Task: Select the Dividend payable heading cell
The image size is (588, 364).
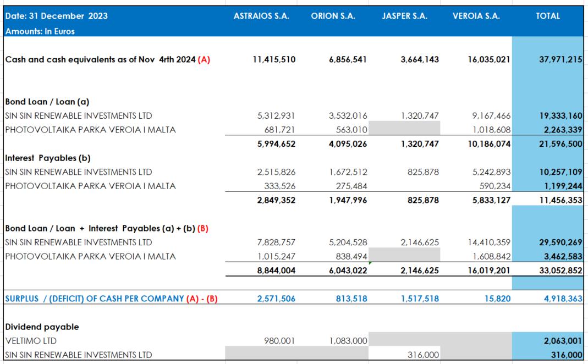Action: 42,327
